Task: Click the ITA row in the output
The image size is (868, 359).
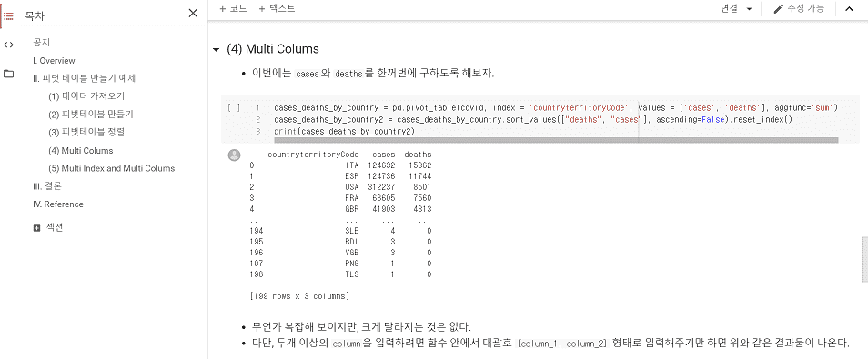Action: point(340,165)
